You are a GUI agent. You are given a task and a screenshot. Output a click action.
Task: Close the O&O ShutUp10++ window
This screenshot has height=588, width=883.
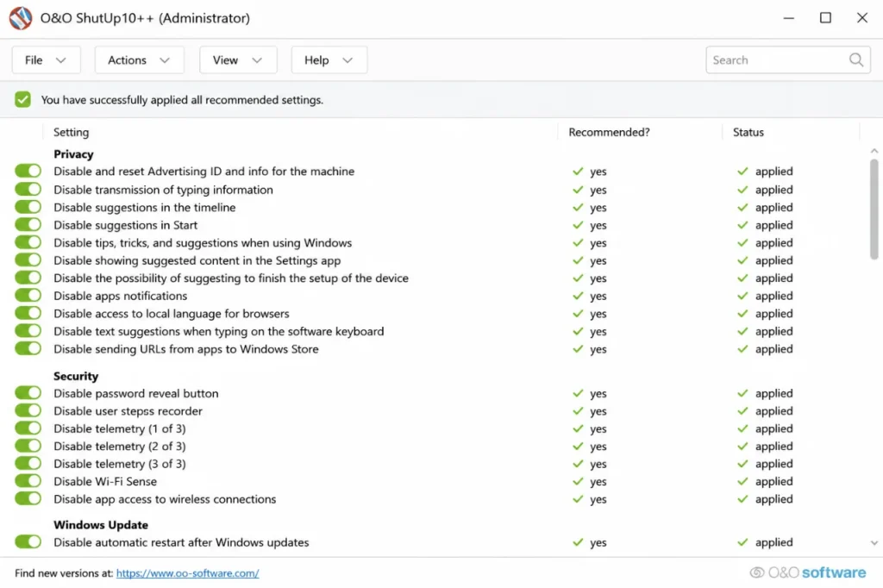861,18
